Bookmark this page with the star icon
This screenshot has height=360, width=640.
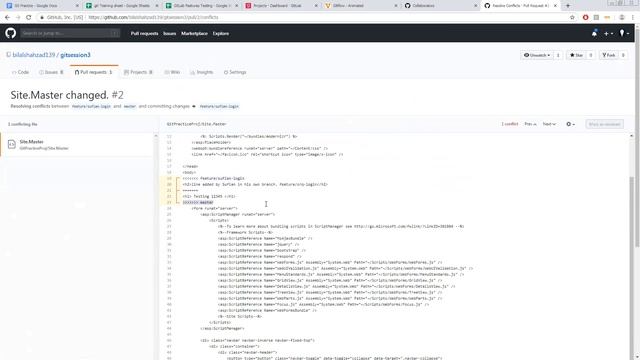pos(572,17)
